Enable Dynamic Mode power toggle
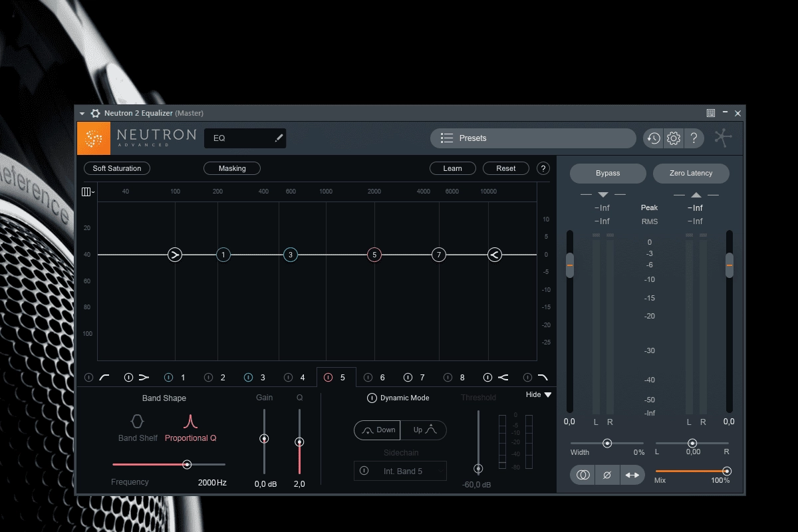Viewport: 798px width, 532px height. pyautogui.click(x=372, y=398)
